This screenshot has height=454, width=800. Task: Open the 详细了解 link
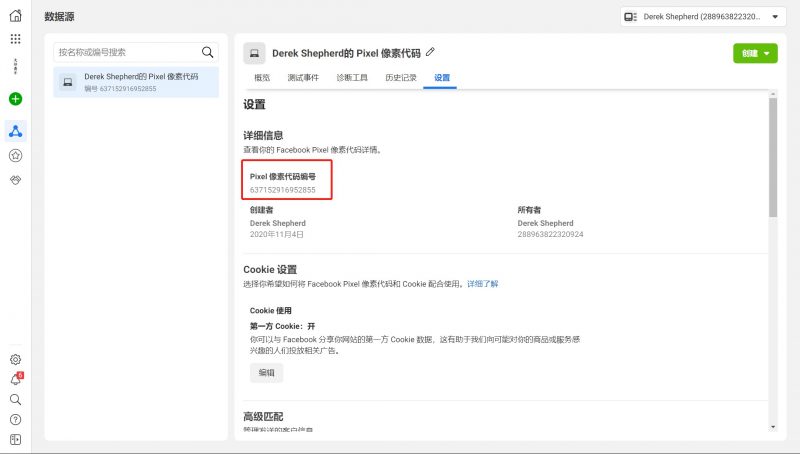click(483, 284)
